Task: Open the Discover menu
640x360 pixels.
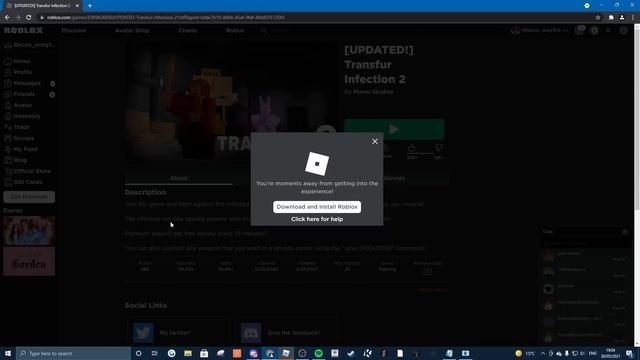Action: point(74,30)
